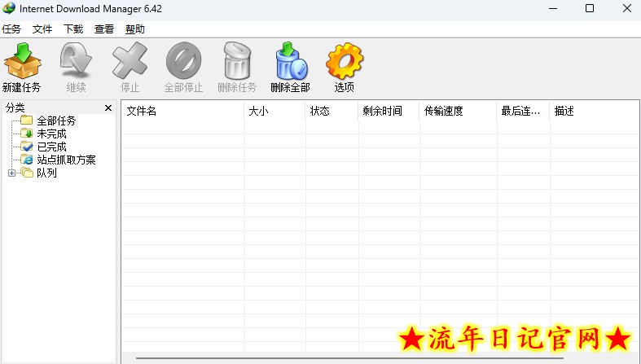Image resolution: width=641 pixels, height=364 pixels.
Task: Sort by the 描述 column header
Action: click(595, 111)
